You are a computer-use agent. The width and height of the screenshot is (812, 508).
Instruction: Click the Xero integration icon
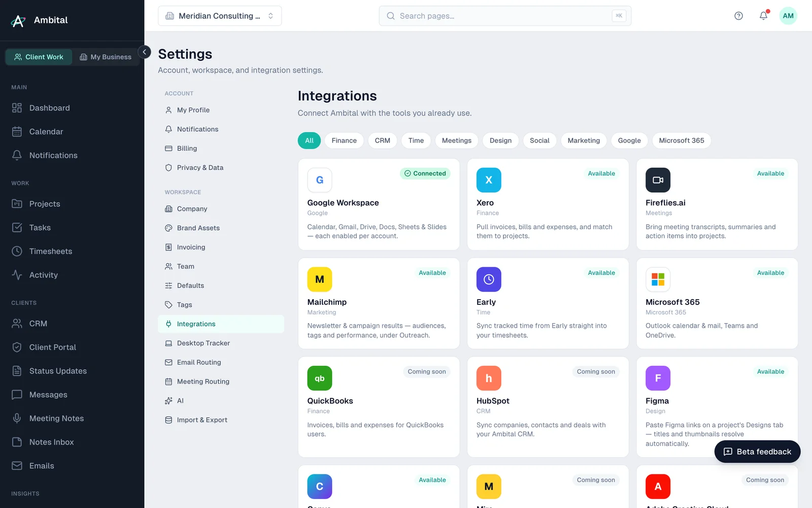coord(489,180)
